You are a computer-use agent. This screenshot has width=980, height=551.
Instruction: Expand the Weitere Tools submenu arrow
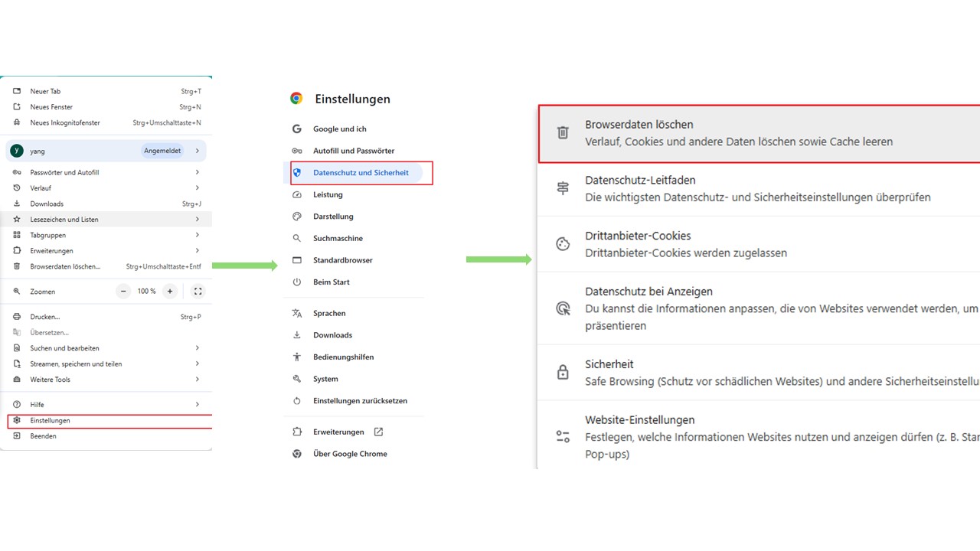coord(197,380)
